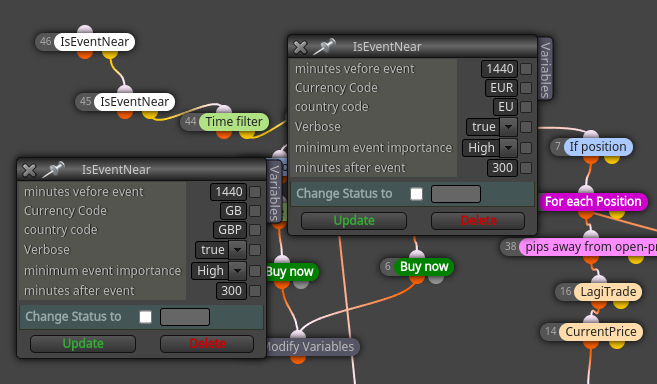Screen dimensions: 657x384
Task: Select LagiTrade node 16
Action: 608,292
